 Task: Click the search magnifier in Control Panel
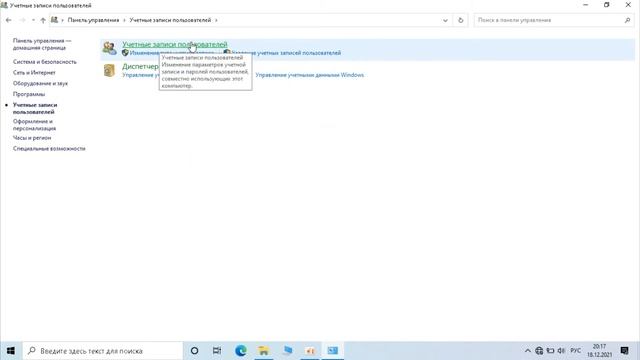[627, 20]
